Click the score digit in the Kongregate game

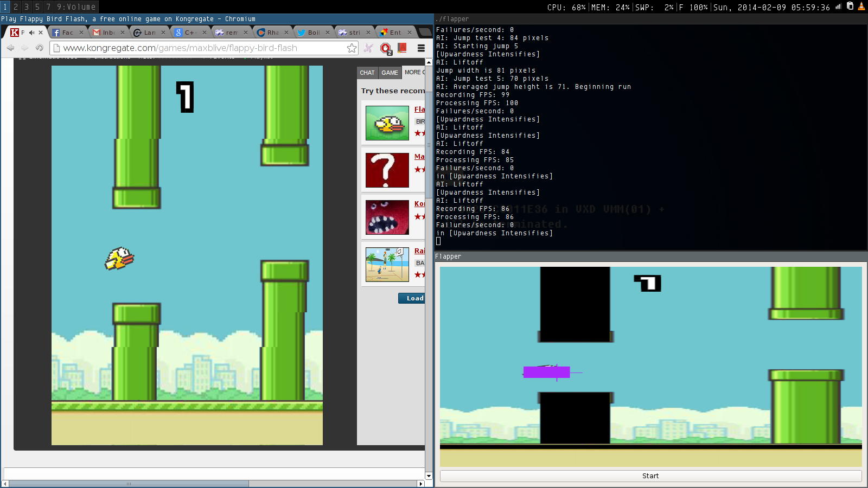coord(185,97)
